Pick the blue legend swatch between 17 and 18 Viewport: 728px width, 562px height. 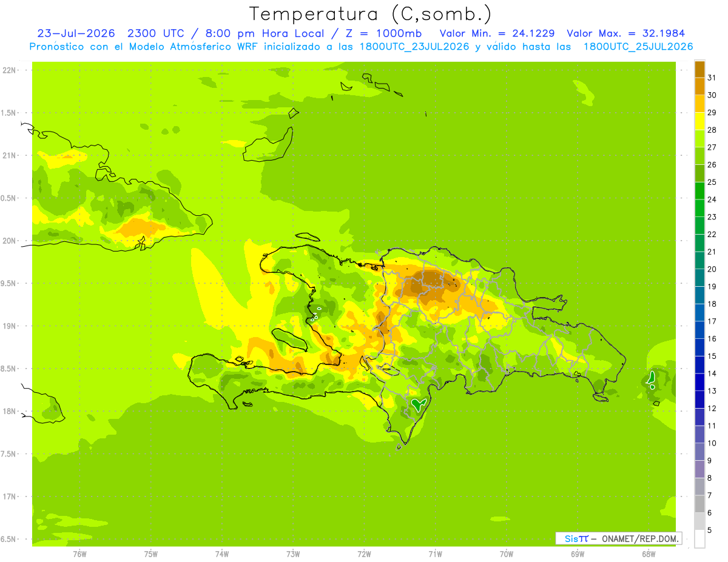pyautogui.click(x=699, y=312)
